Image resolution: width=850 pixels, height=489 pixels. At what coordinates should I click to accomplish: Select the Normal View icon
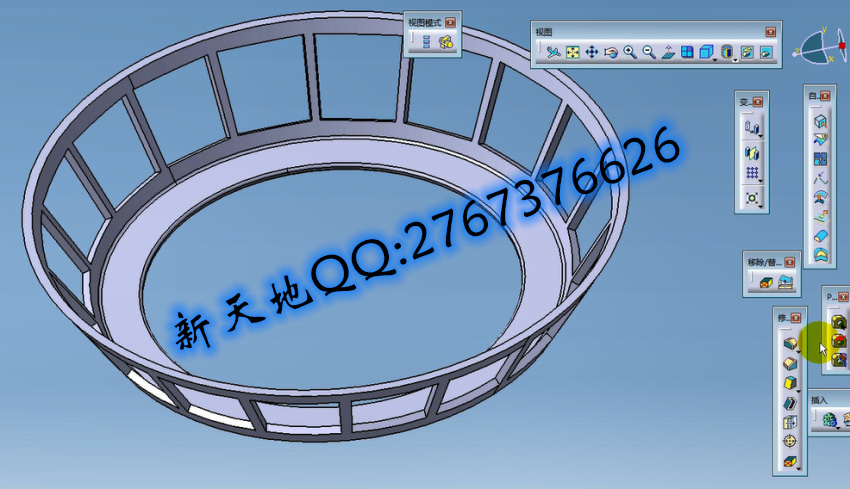(x=667, y=52)
